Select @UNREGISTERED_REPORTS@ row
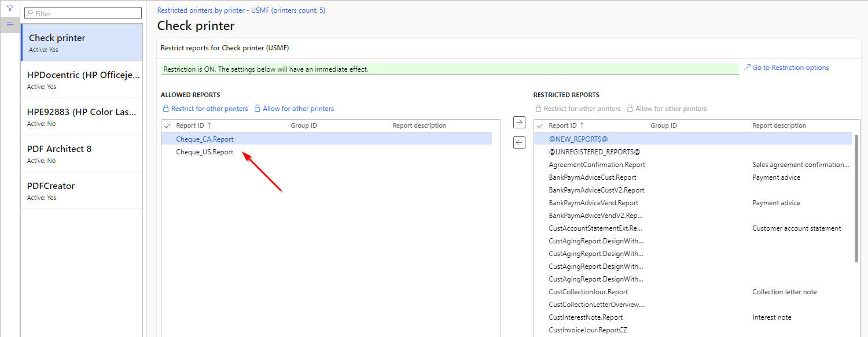The image size is (868, 337). pyautogui.click(x=693, y=152)
